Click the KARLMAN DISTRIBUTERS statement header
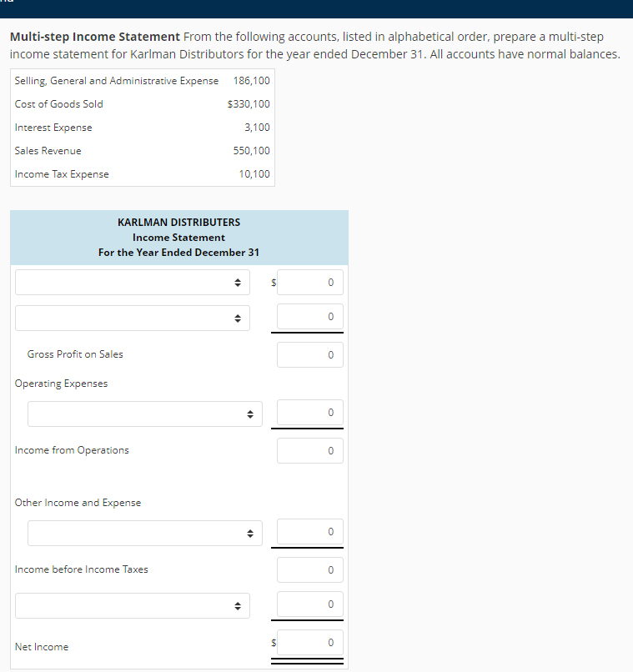 click(178, 223)
